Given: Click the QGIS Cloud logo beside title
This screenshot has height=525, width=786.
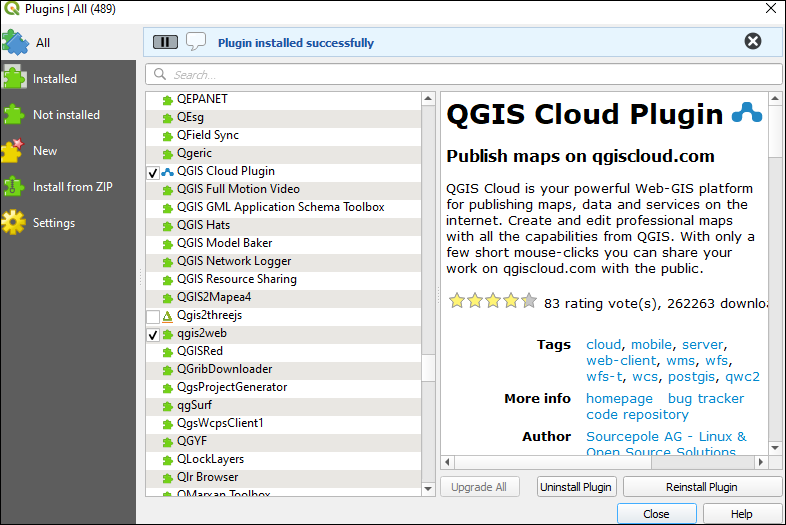Looking at the screenshot, I should (x=747, y=113).
